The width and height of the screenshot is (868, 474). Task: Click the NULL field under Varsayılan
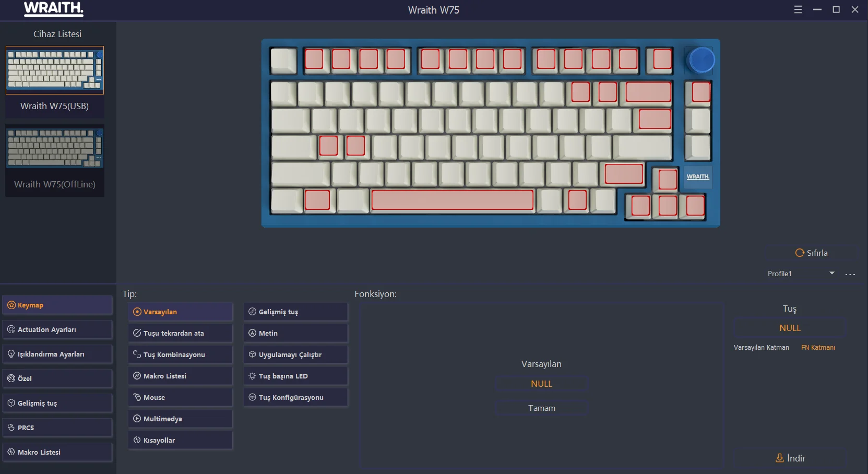tap(542, 384)
